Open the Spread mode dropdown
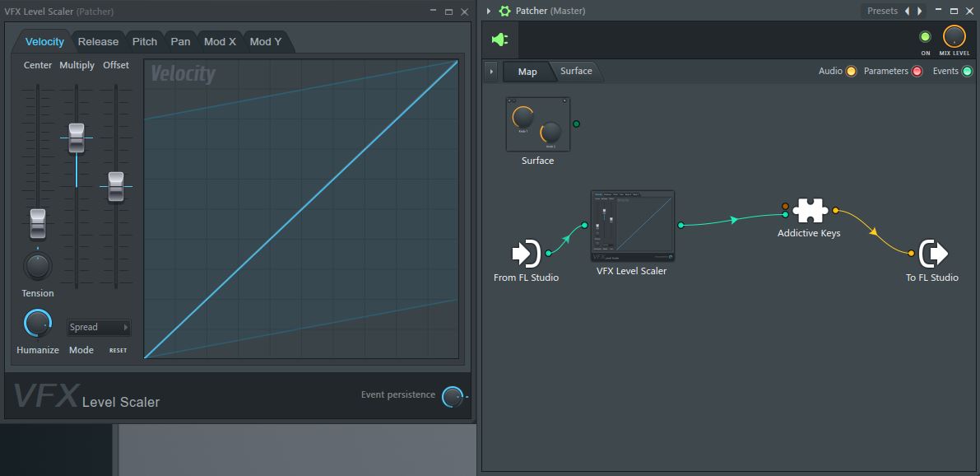 [99, 327]
